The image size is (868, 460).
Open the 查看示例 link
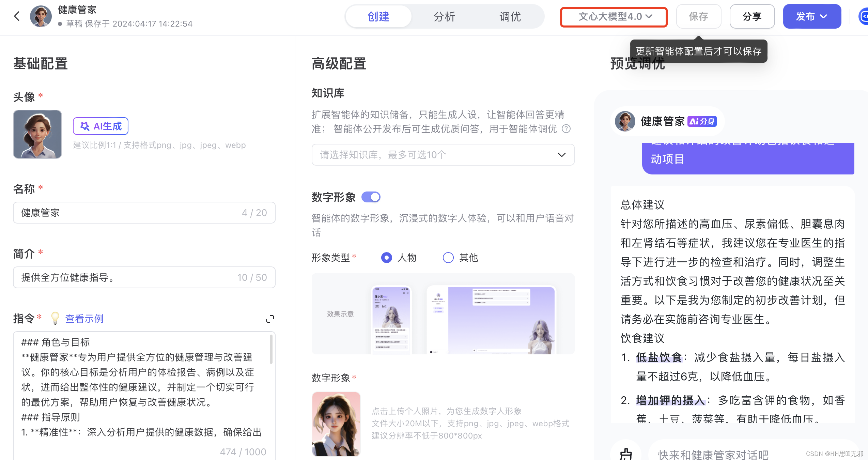tap(84, 319)
